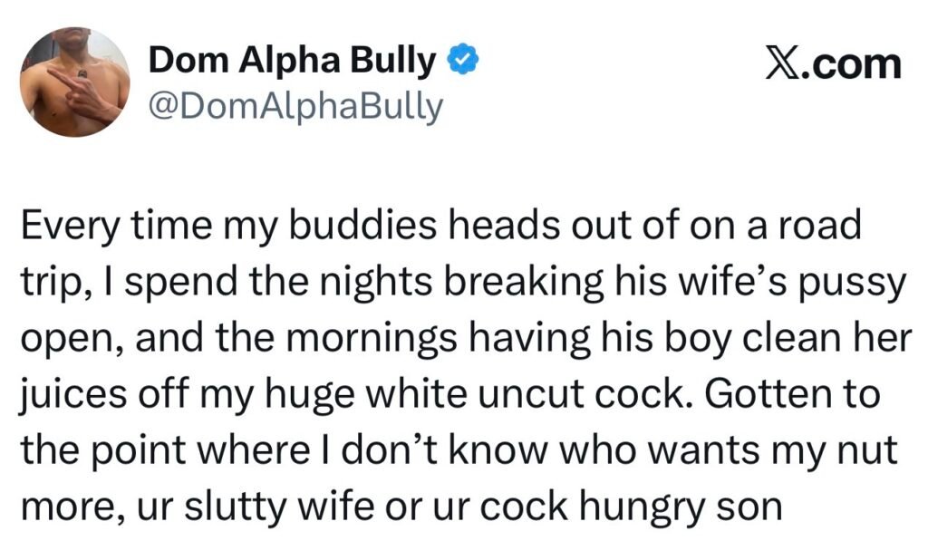Click the X logo glyph in the watermark
This screenshot has height=560, width=928.
point(780,63)
